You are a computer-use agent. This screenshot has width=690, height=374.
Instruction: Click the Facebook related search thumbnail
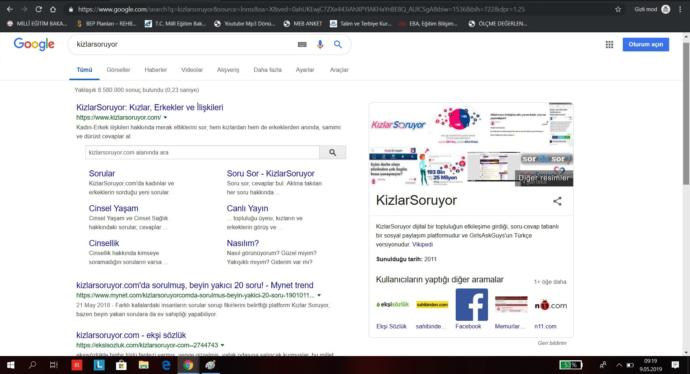tap(471, 305)
